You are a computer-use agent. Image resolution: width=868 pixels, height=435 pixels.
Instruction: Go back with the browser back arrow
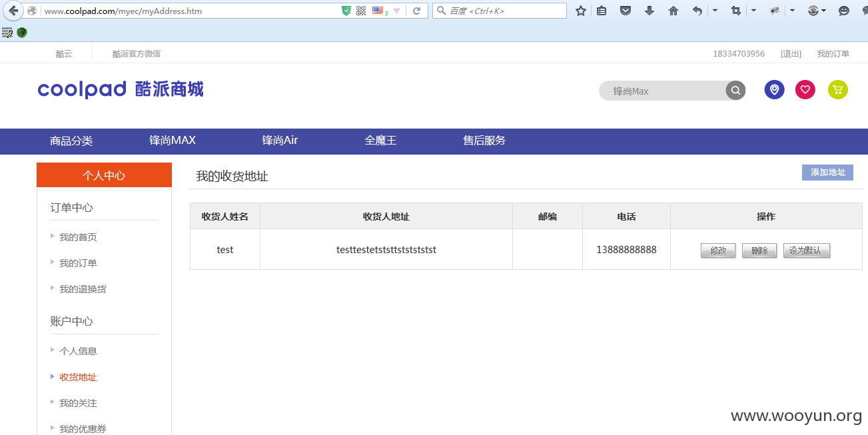(x=13, y=11)
